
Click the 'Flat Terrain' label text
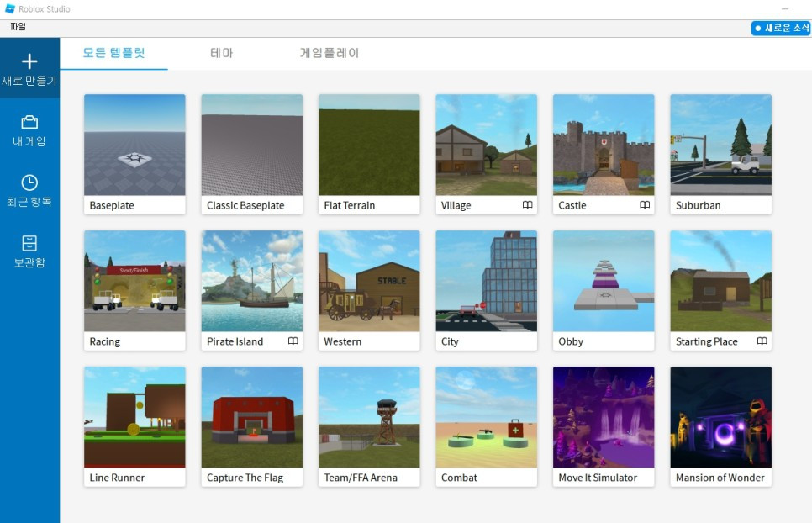point(350,205)
